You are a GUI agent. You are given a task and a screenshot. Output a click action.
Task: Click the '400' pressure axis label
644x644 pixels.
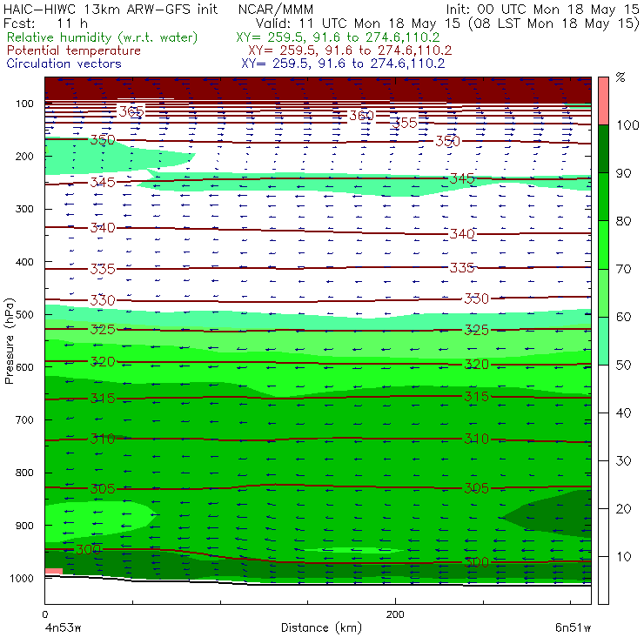pyautogui.click(x=24, y=262)
